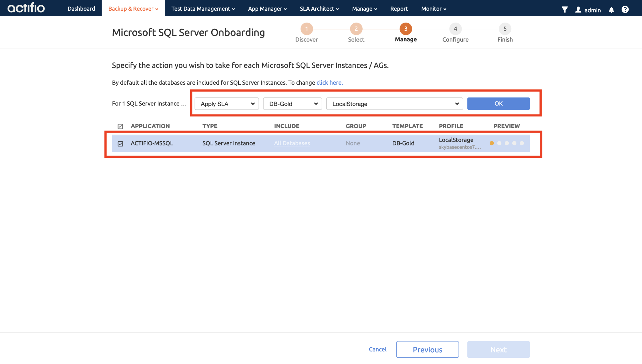
Task: Open the filter funnel icon
Action: tap(565, 9)
